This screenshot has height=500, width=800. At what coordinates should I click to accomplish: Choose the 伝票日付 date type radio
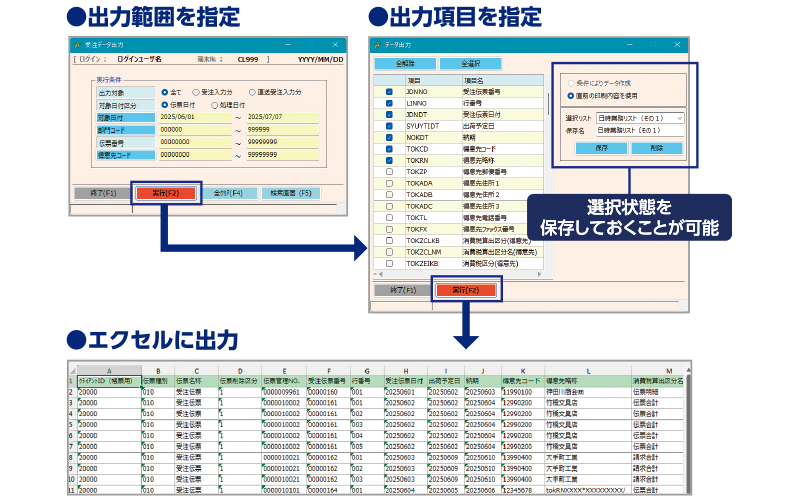(x=164, y=105)
